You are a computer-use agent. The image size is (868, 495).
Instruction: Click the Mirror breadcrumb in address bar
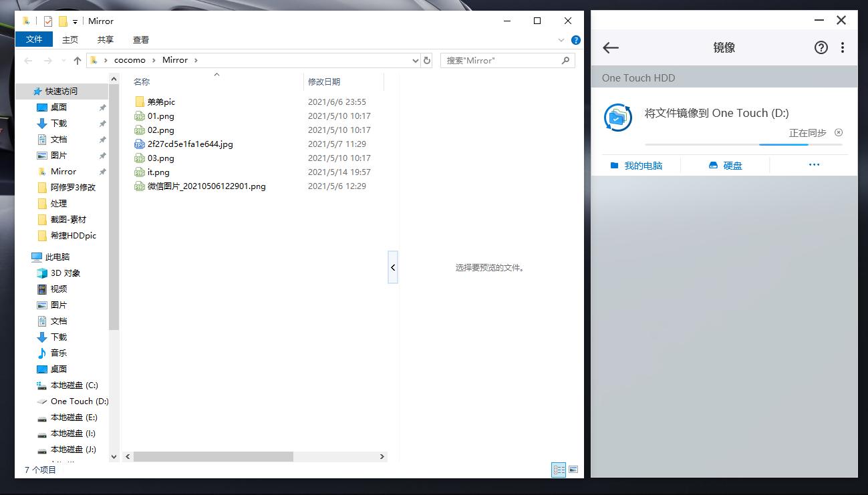[x=175, y=60]
